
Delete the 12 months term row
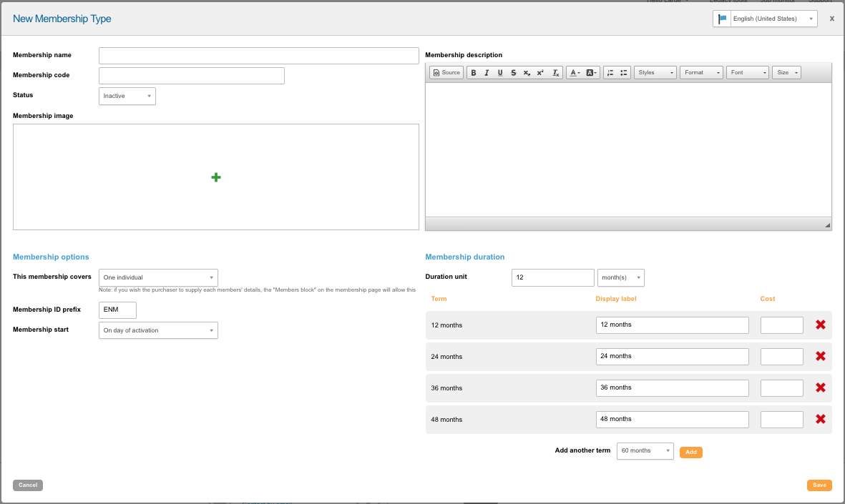tap(821, 325)
